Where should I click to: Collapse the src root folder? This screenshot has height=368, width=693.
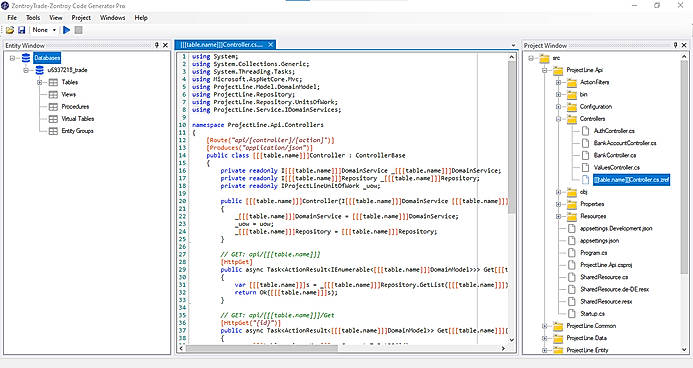tap(531, 58)
